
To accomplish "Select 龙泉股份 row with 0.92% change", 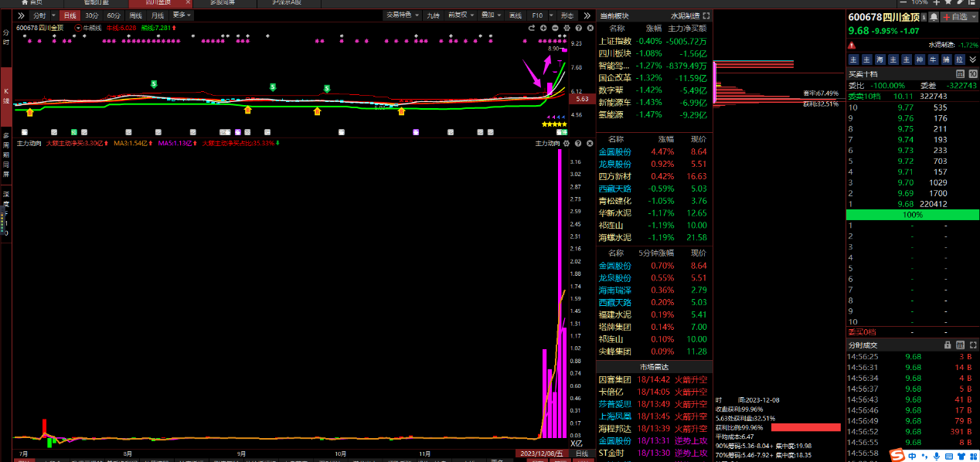I will click(653, 165).
